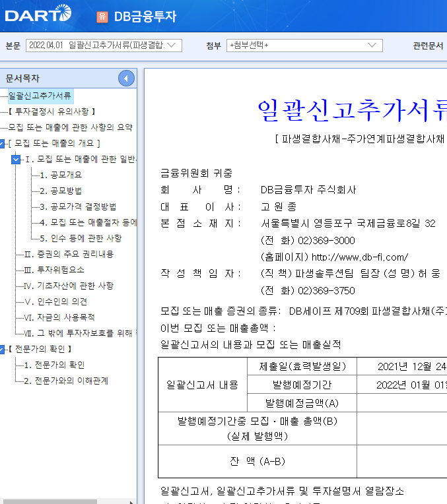Collapse the Ⅰ. 모집 또는 매출에 관한 일반 node
This screenshot has height=504, width=447.
coord(16,160)
